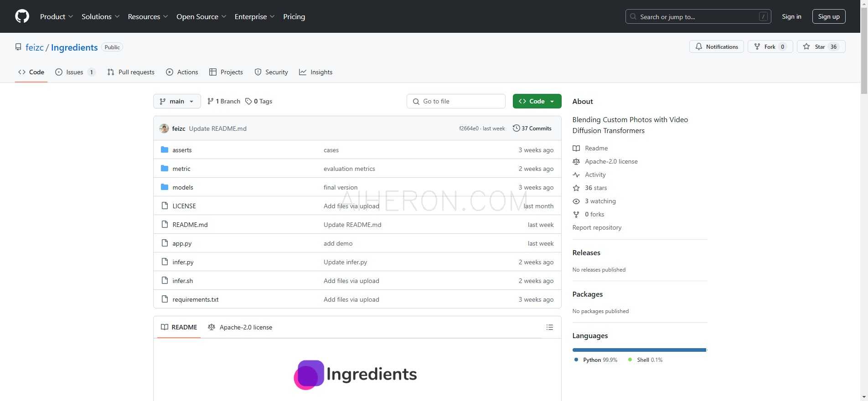Open the Enterprise dropdown
868x401 pixels.
pyautogui.click(x=254, y=16)
